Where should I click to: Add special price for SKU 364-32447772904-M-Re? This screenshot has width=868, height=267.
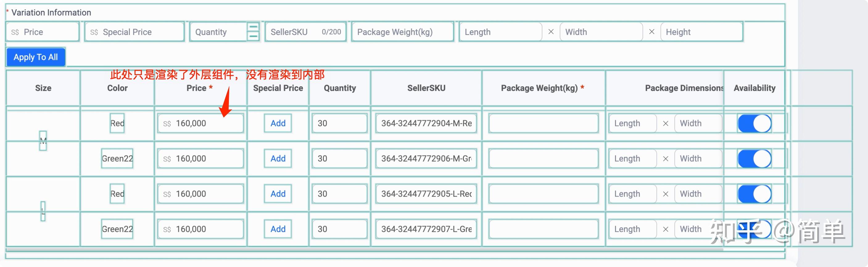tap(278, 124)
